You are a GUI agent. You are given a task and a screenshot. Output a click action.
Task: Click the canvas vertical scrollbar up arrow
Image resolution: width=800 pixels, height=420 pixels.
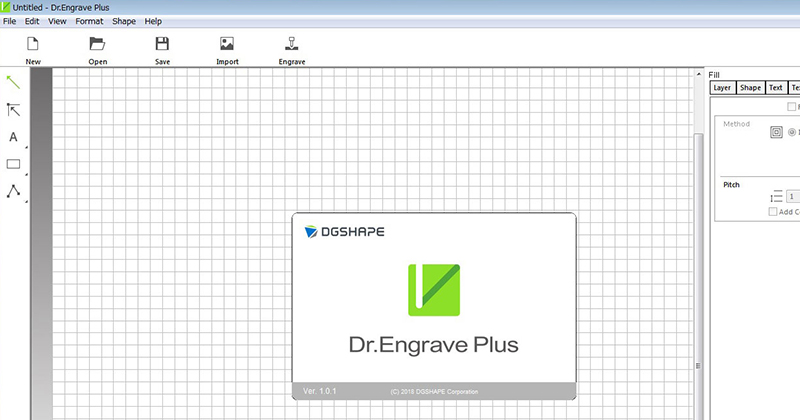pos(699,76)
